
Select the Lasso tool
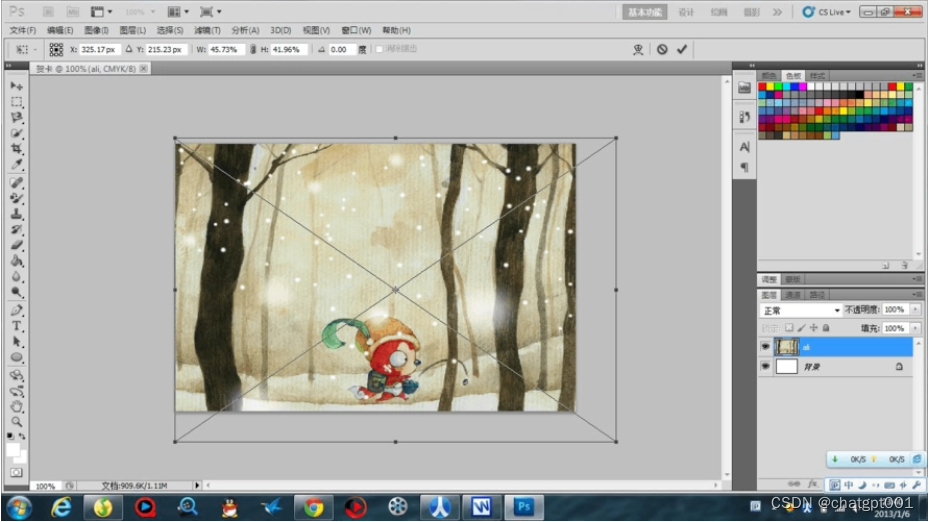pyautogui.click(x=17, y=117)
